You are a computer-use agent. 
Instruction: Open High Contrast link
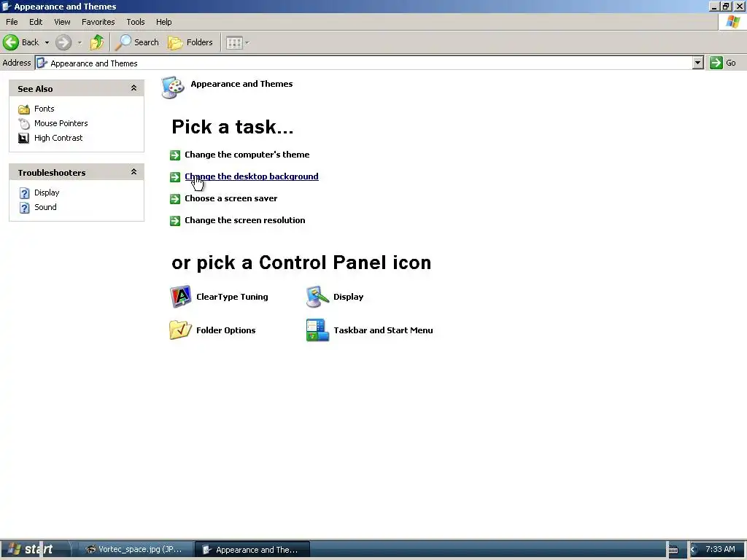point(58,138)
